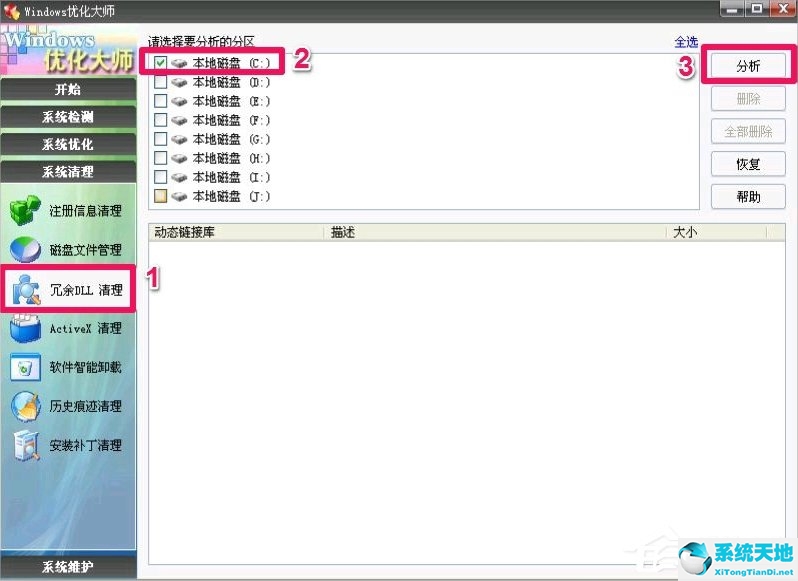Click the Windows优化大师 title bar app icon
The image size is (798, 581).
(x=11, y=11)
